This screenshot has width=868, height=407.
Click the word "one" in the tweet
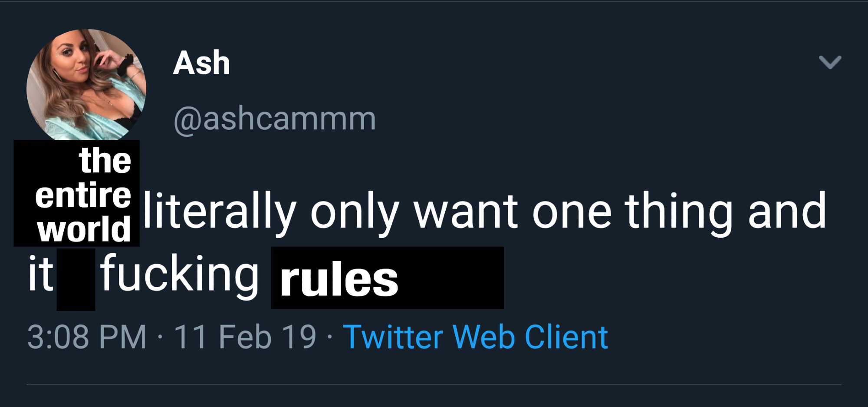[572, 212]
